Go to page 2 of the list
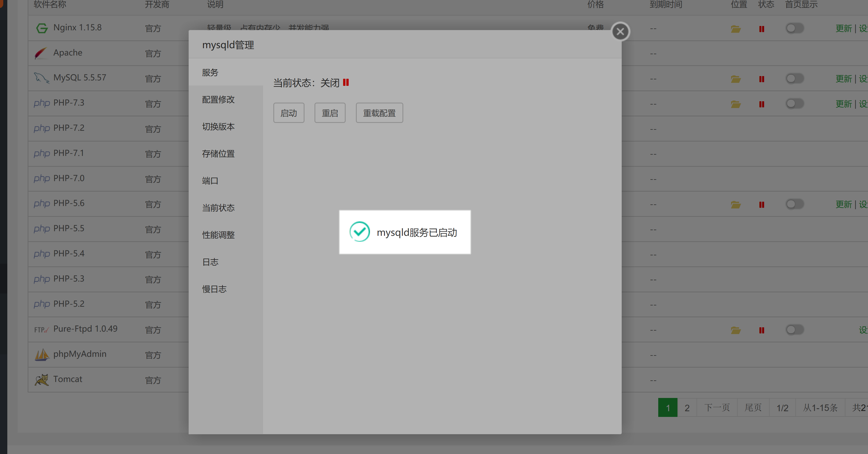Viewport: 868px width, 454px height. pyautogui.click(x=687, y=408)
